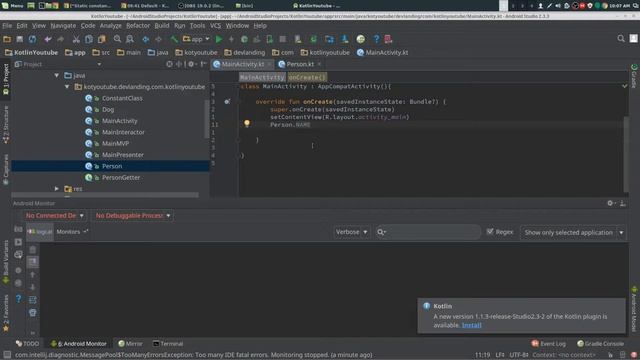Open the No Debuggable Processes dropdown
Screen dimensions: 640x360
pyautogui.click(x=133, y=215)
